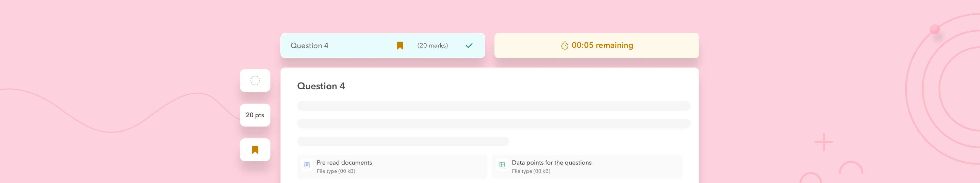Viewport: 980px width, 183px height.
Task: Toggle the bookmark card in the left sidebar
Action: 255,150
